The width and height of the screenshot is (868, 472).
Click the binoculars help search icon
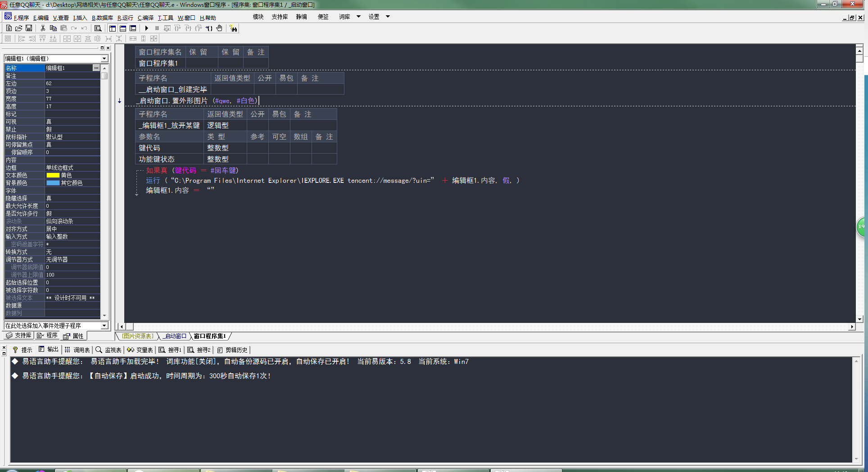(x=233, y=28)
